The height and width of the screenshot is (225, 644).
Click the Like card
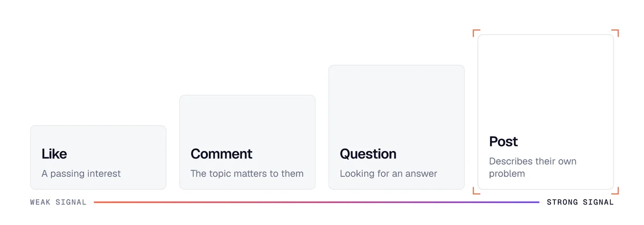[x=98, y=157]
